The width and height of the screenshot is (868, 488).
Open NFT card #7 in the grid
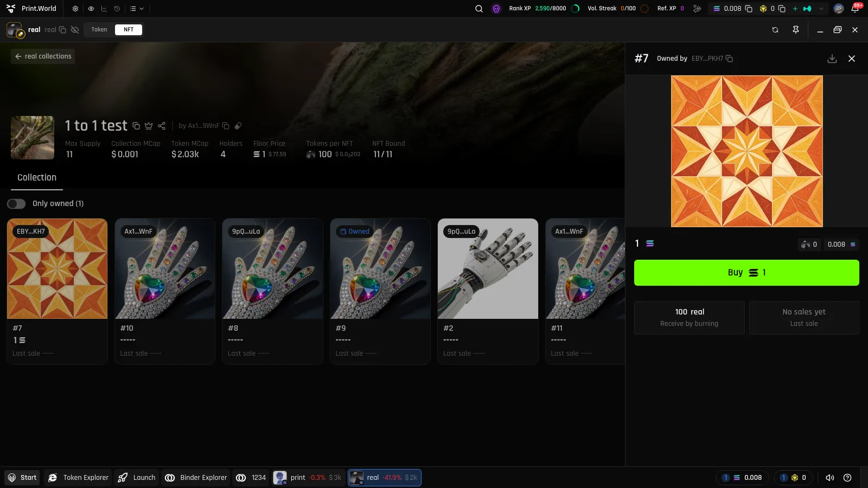(x=57, y=291)
